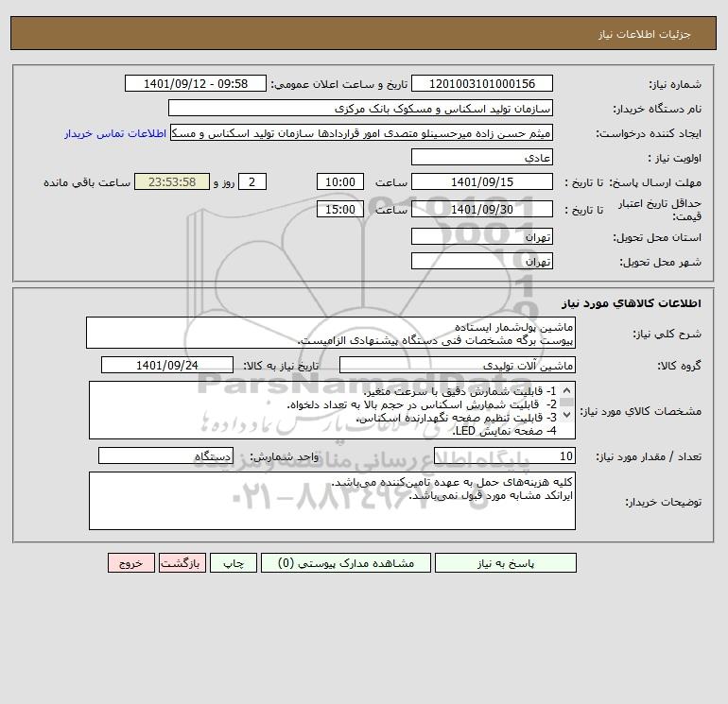
Task: Click the اطلاعات کالاهای مورد نیاز section heading
Action: [631, 303]
